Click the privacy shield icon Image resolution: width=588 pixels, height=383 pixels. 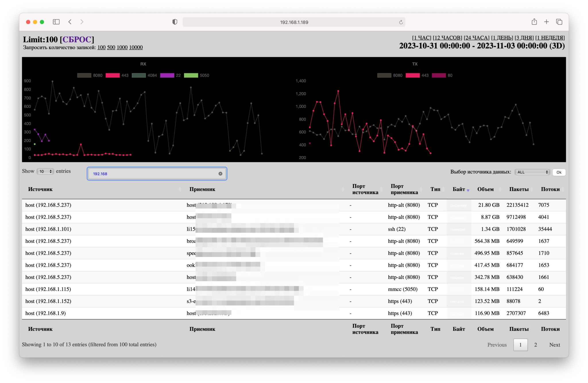point(175,22)
